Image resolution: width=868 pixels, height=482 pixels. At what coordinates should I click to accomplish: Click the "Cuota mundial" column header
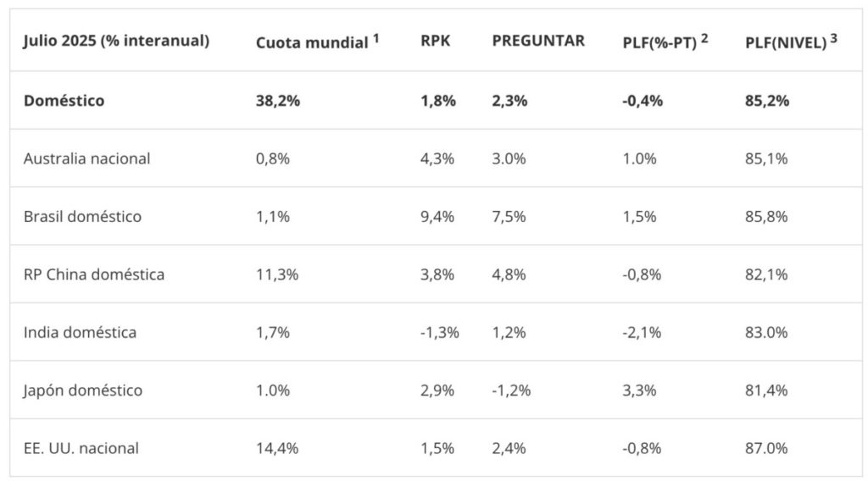coord(311,42)
